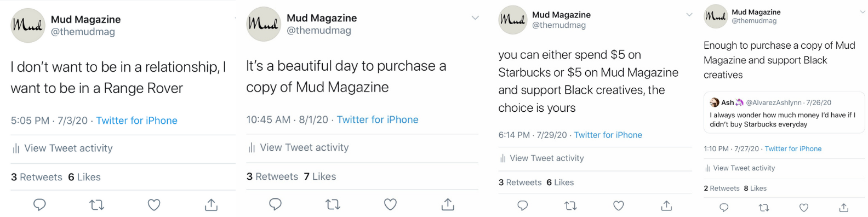Click Twitter for iPhone link on 7/3/20 tweet
868x217 pixels.
(x=137, y=121)
